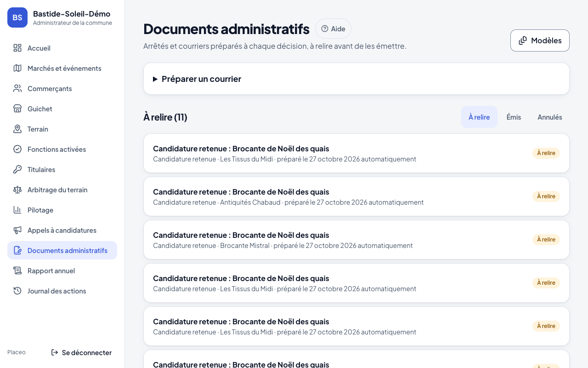The image size is (588, 368).
Task: Open the Antiquités Chabaud candidature document
Action: (356, 196)
